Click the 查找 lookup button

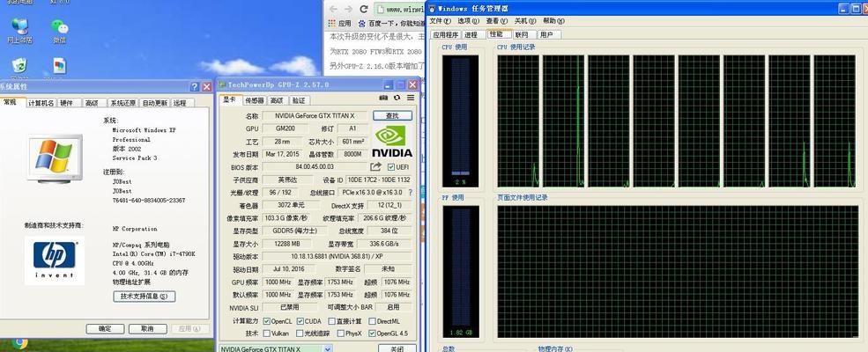pyautogui.click(x=392, y=115)
